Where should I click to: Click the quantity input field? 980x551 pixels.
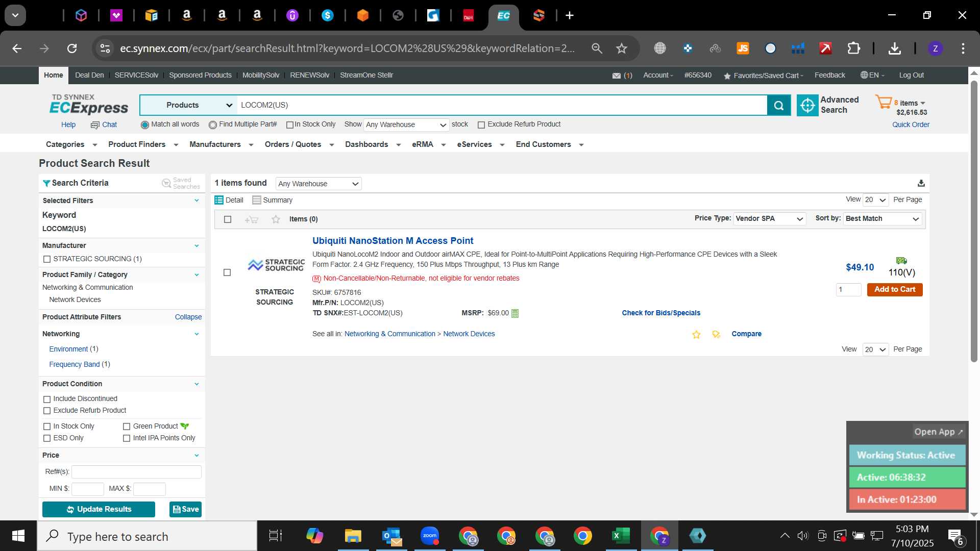coord(848,290)
